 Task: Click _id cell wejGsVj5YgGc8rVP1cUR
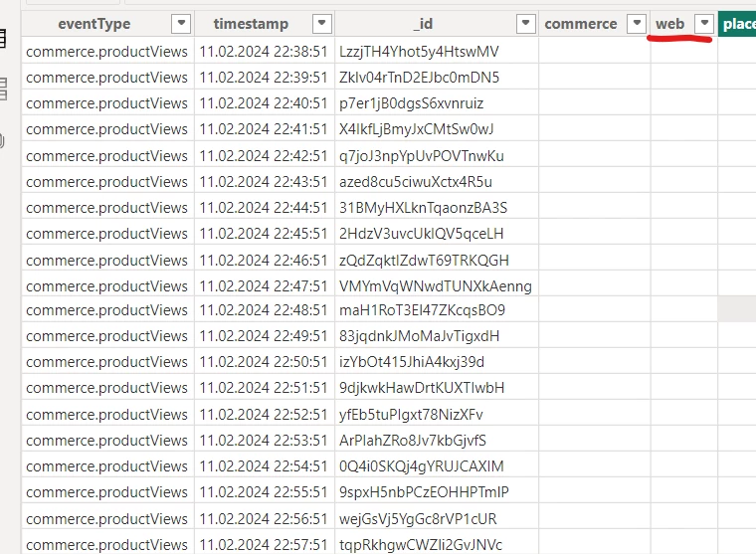[x=437, y=519]
